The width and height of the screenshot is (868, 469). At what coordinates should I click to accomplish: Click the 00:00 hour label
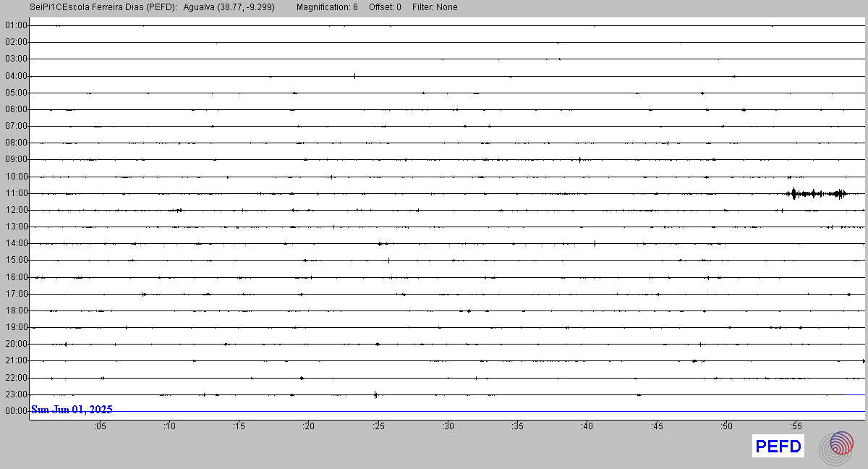coord(16,411)
